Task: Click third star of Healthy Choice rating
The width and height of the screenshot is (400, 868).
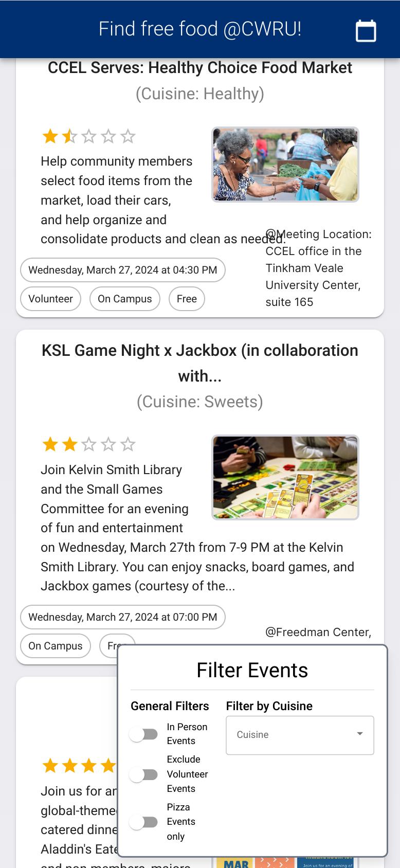Action: 89,137
